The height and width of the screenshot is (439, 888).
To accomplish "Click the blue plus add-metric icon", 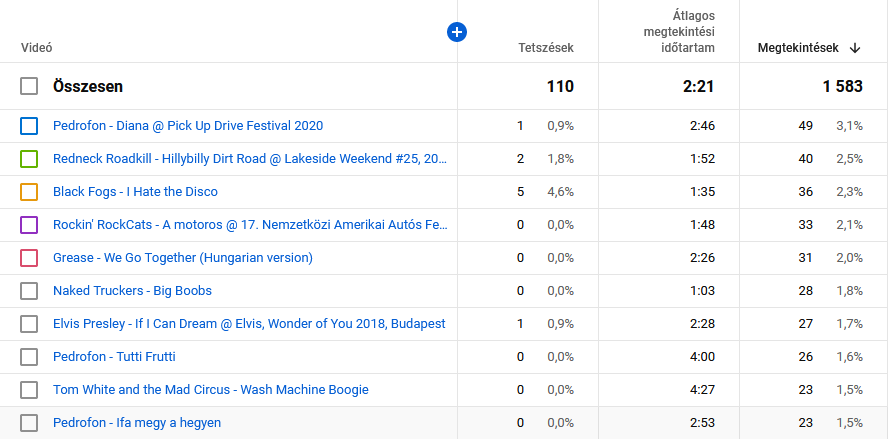I will pos(457,33).
